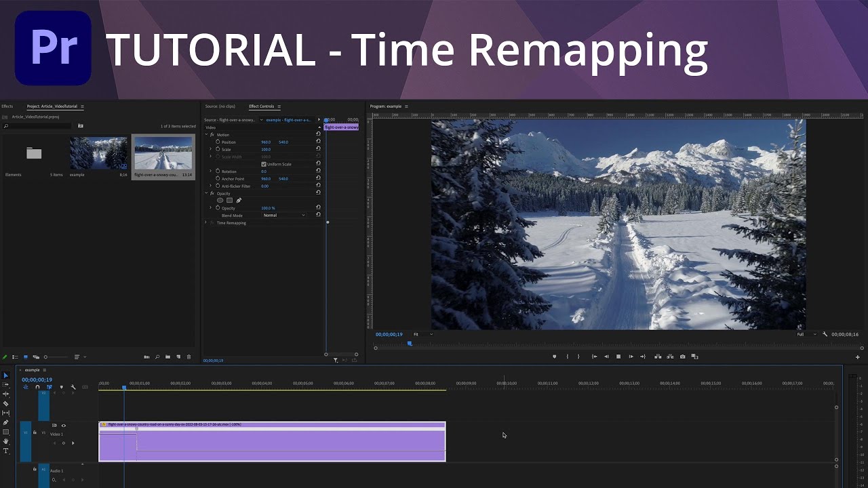
Task: Expand the Scale property
Action: 211,149
